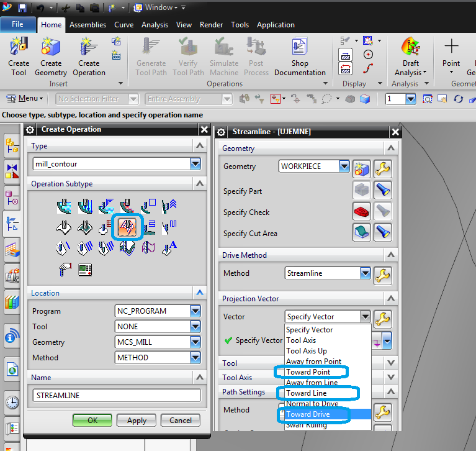476x451 pixels.
Task: Open the Streamline dialog settings gear
Action: (222, 132)
